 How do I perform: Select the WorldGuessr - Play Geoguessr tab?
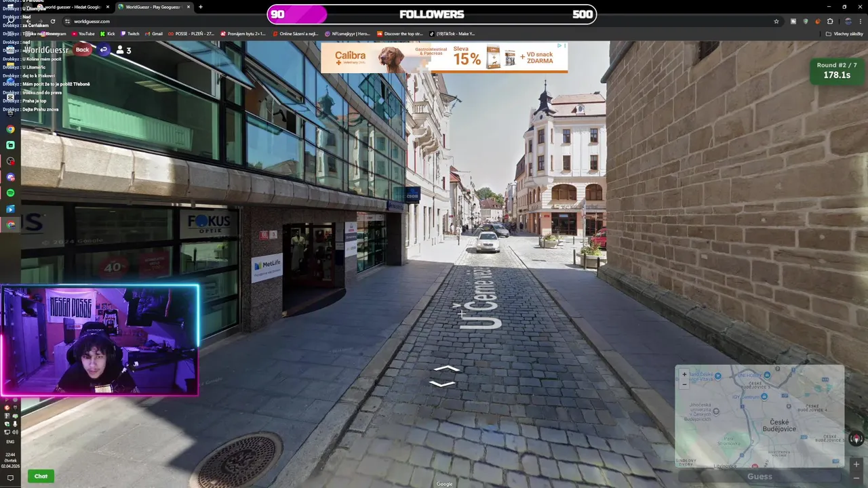[x=155, y=7]
